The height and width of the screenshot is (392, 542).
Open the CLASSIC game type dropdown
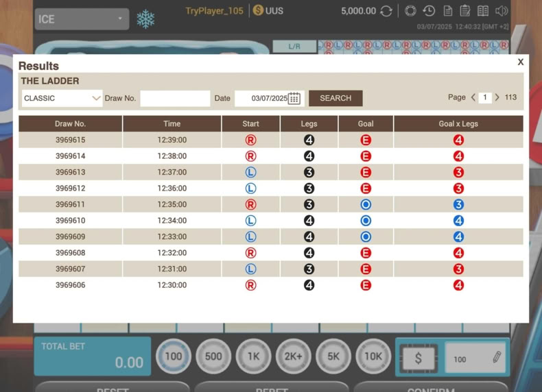click(62, 99)
